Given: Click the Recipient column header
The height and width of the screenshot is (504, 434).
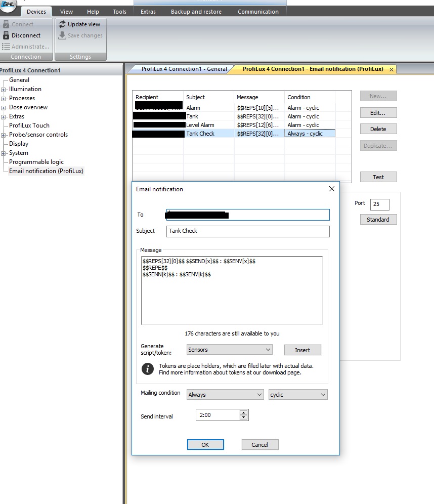Looking at the screenshot, I should (x=158, y=97).
